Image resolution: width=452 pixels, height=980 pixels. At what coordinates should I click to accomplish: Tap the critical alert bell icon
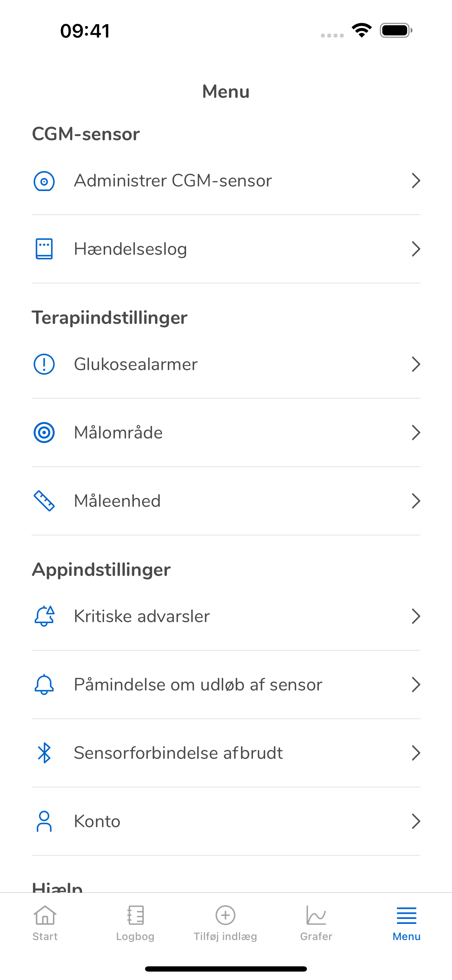(44, 616)
